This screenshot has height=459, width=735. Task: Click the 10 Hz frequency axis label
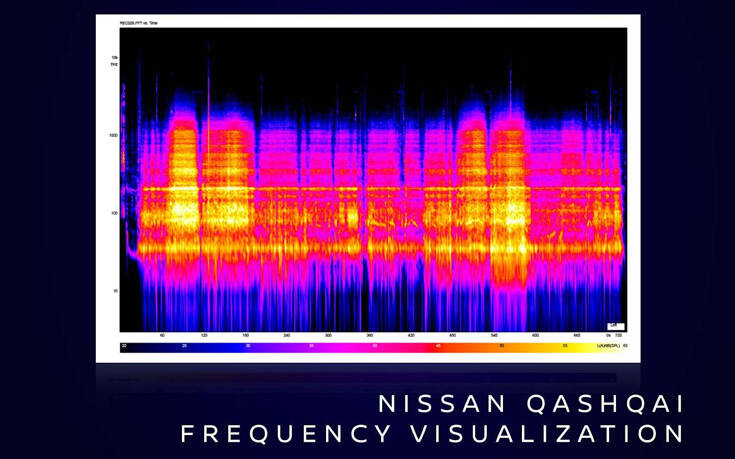click(x=115, y=291)
